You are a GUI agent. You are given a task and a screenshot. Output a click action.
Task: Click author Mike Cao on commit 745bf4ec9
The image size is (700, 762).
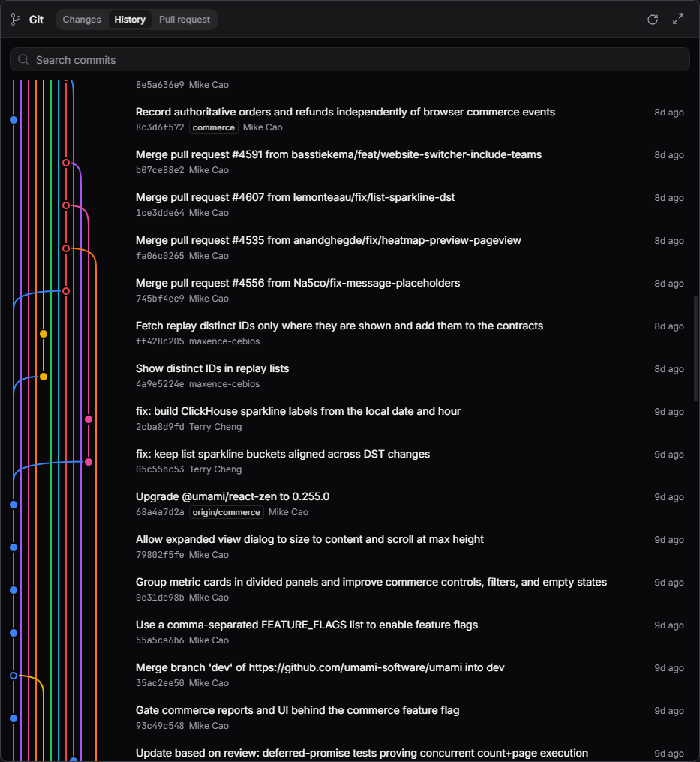[x=209, y=298]
